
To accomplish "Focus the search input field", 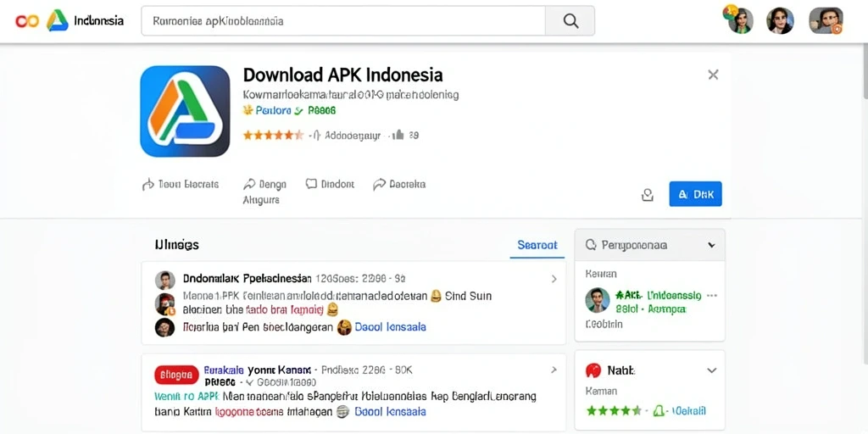I will click(343, 21).
